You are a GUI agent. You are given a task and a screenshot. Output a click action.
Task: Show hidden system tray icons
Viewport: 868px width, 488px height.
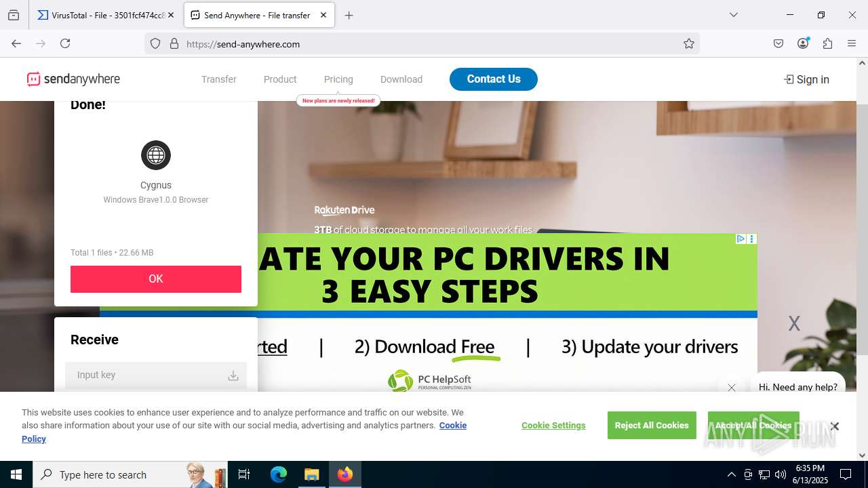731,474
